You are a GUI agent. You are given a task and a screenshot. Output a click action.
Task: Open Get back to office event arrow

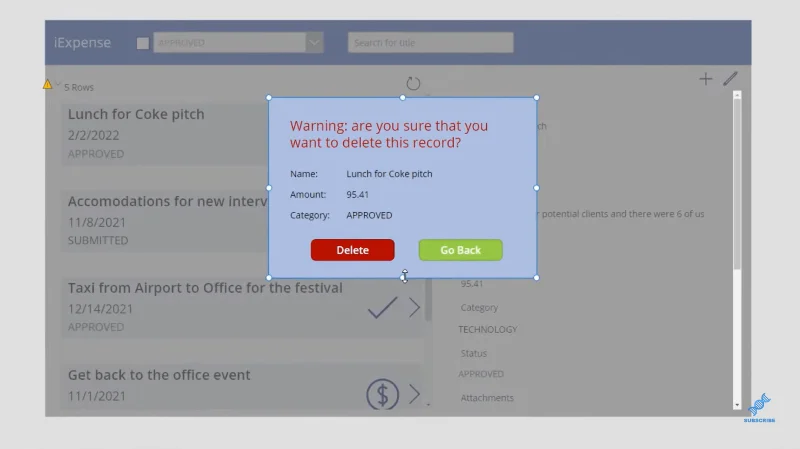coord(414,394)
